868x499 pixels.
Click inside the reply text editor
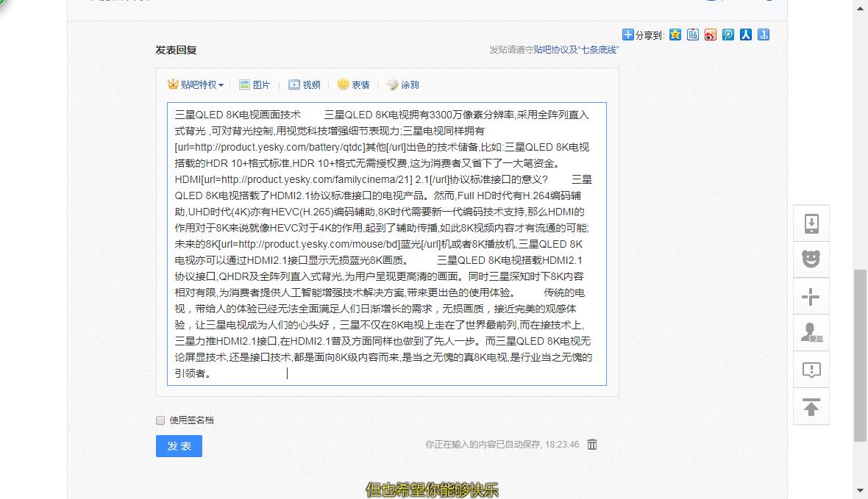coord(386,244)
